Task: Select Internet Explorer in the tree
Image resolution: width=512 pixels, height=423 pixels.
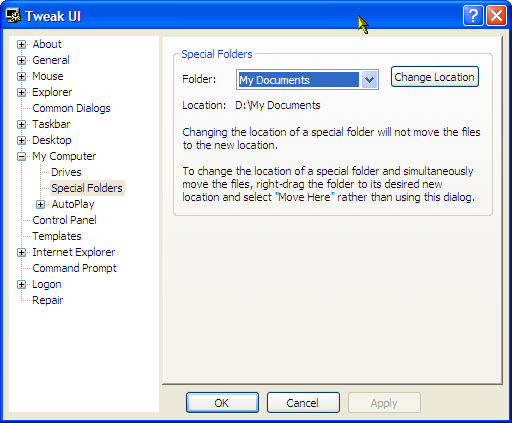Action: tap(73, 252)
